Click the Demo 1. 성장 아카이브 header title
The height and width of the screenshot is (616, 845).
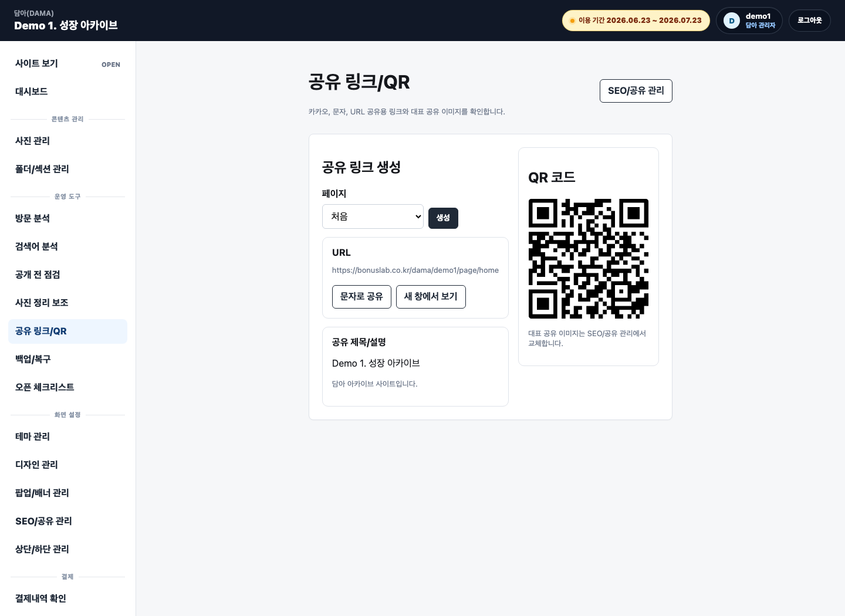coord(66,25)
